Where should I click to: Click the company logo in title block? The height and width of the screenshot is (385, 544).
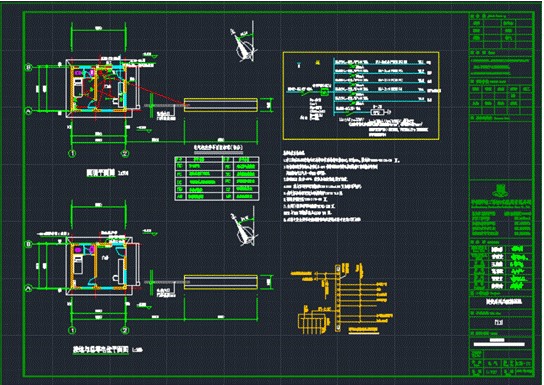pyautogui.click(x=500, y=190)
